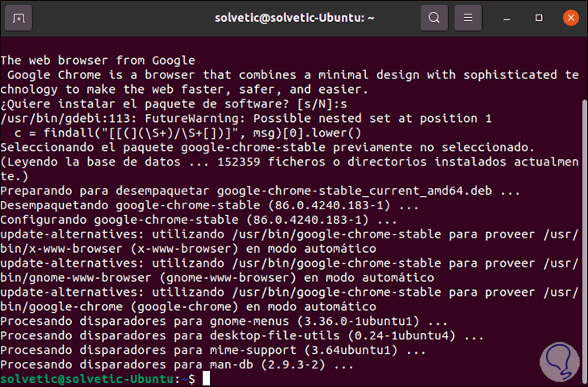Image resolution: width=588 pixels, height=387 pixels.
Task: Click the 'Configurando google-chrome-stable' line
Action: tap(199, 220)
